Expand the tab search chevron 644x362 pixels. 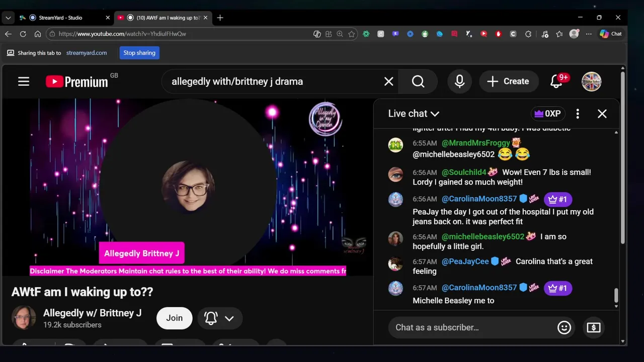click(8, 18)
